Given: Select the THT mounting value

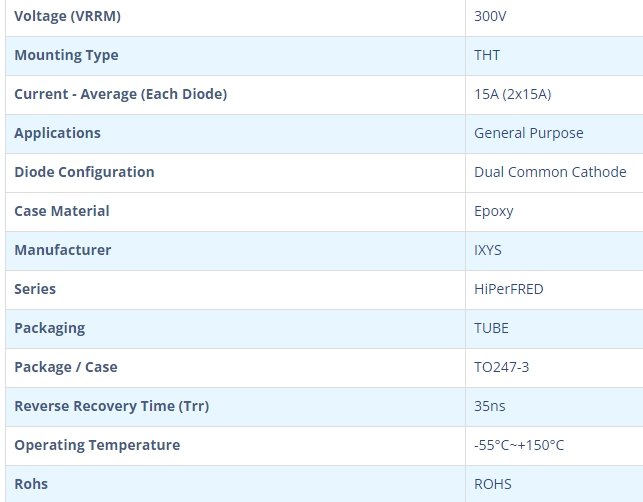Looking at the screenshot, I should click(x=487, y=55).
